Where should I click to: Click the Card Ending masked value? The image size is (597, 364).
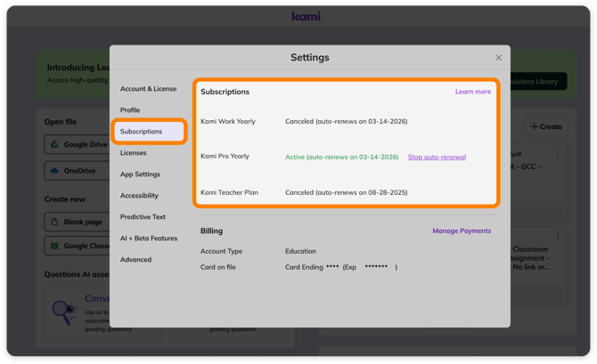click(341, 267)
